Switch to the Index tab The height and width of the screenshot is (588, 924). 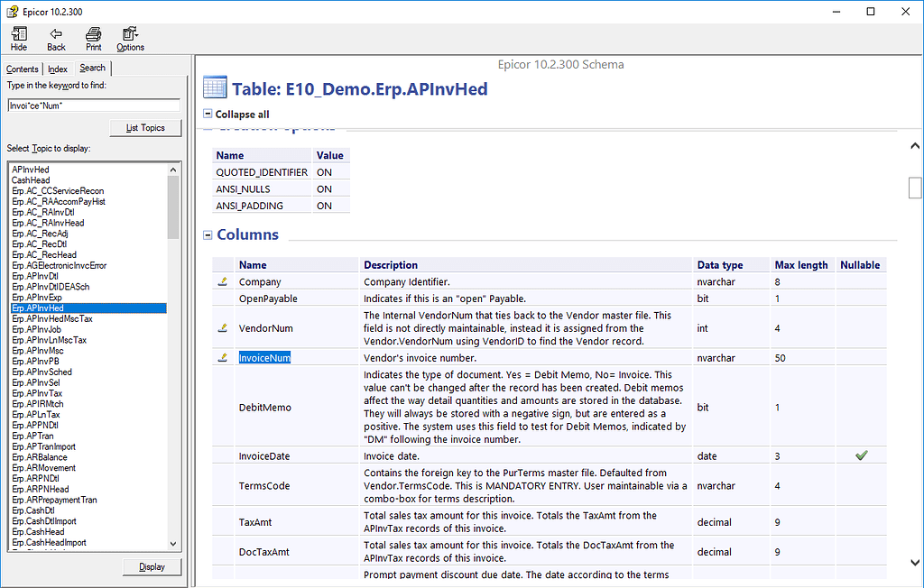pyautogui.click(x=57, y=68)
